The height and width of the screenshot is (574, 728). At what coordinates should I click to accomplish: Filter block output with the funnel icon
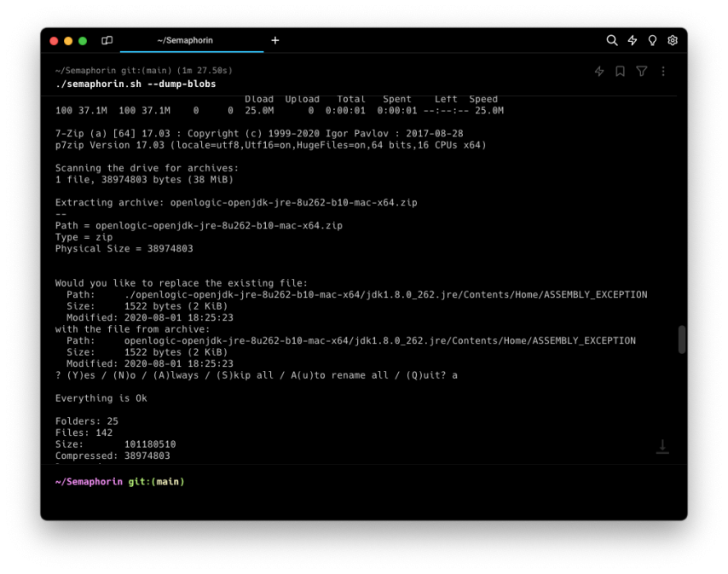pos(642,71)
